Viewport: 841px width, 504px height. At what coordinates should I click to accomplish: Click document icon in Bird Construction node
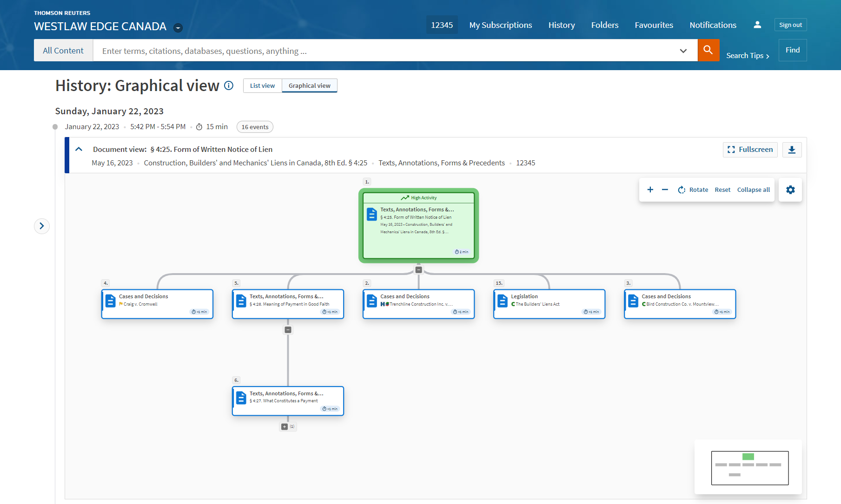pyautogui.click(x=633, y=301)
